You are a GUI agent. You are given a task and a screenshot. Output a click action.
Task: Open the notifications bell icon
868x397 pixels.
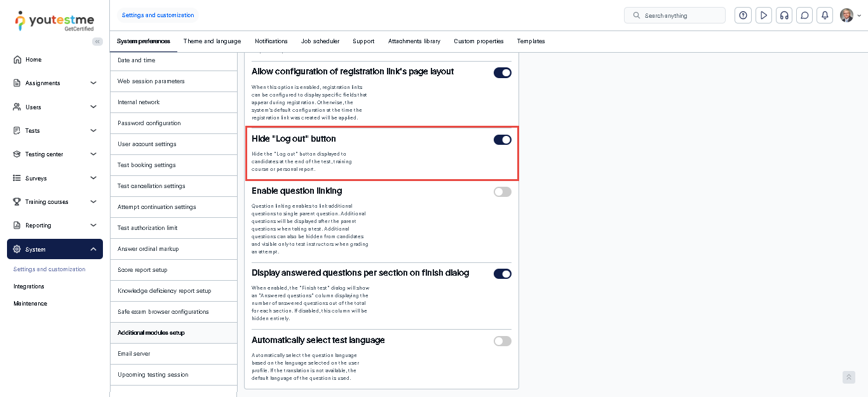point(825,15)
